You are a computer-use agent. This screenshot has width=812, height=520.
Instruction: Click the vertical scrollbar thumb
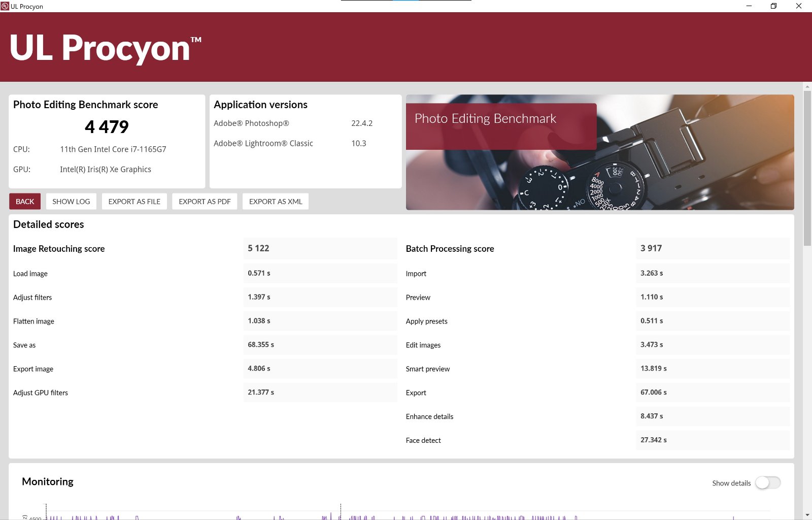point(807,168)
